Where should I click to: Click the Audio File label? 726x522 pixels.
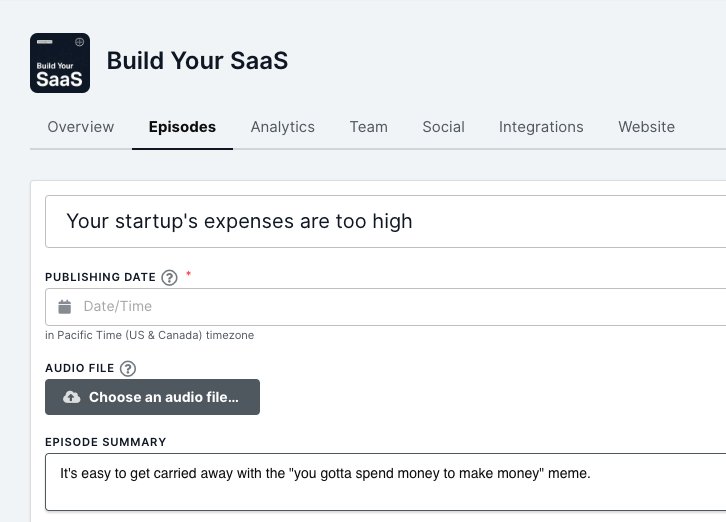tap(79, 369)
